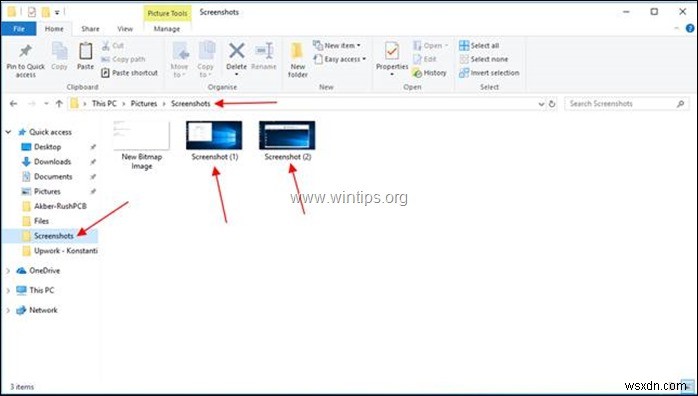Click This PC in address path
698x396 pixels.
pos(104,104)
